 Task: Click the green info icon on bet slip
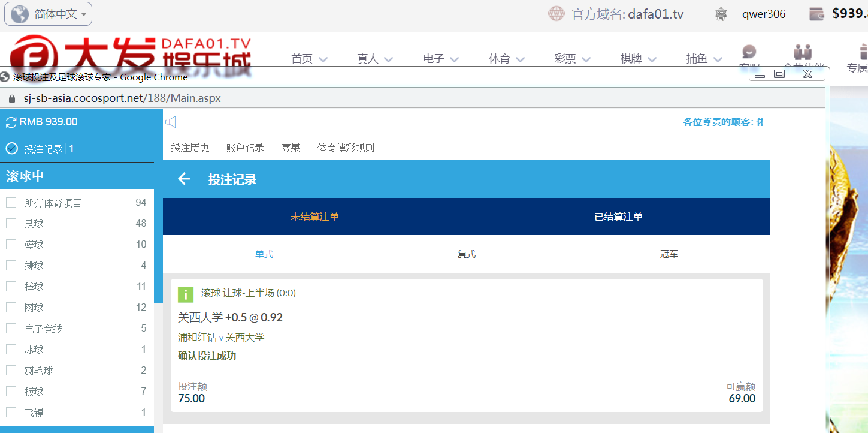point(186,294)
